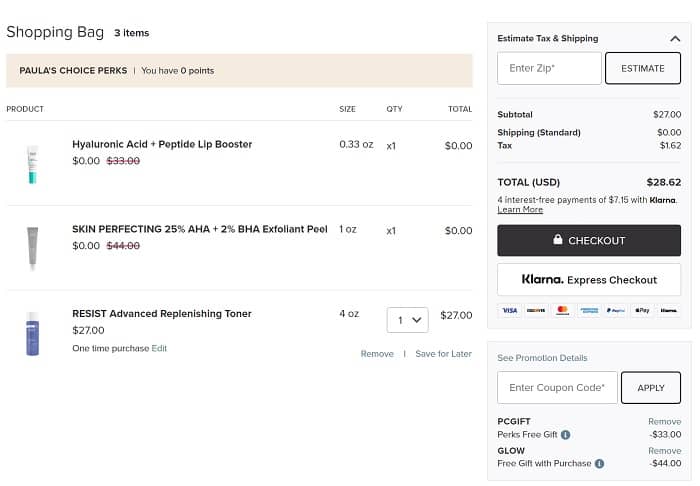This screenshot has width=700, height=486.
Task: Click Save for Later on the Toner
Action: [x=443, y=354]
